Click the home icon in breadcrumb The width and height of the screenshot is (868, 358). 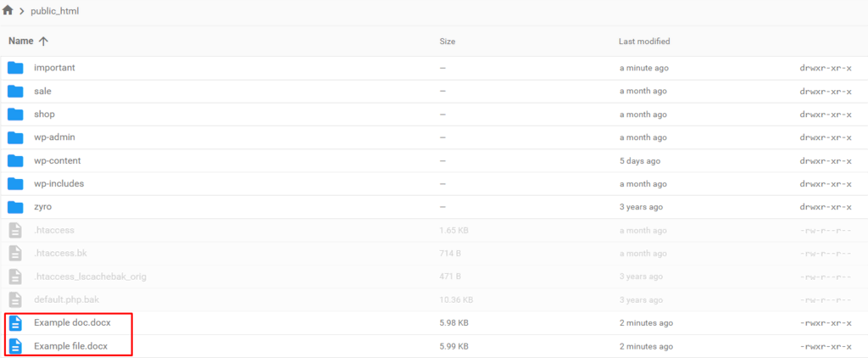[8, 11]
